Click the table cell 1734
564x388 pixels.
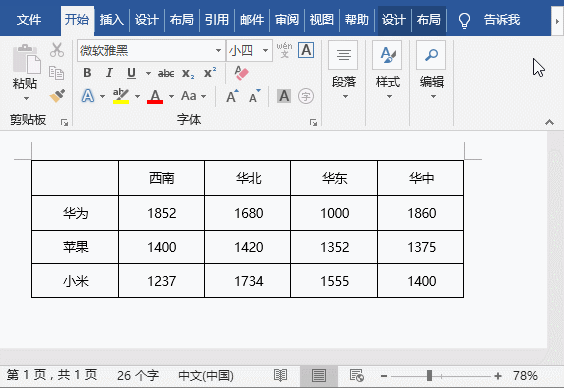[248, 281]
